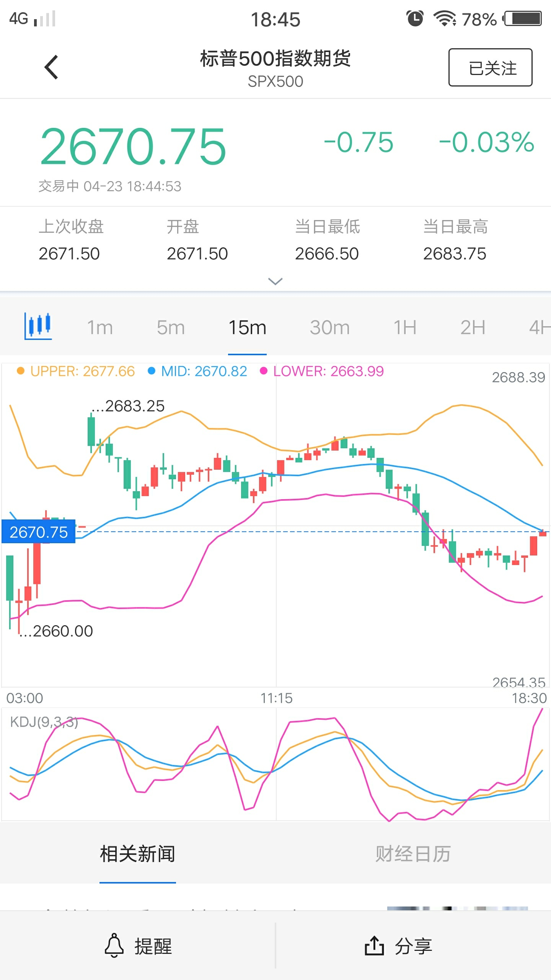Screen dimensions: 551x980
Task: Toggle the 已关注 follow button
Action: pos(490,67)
